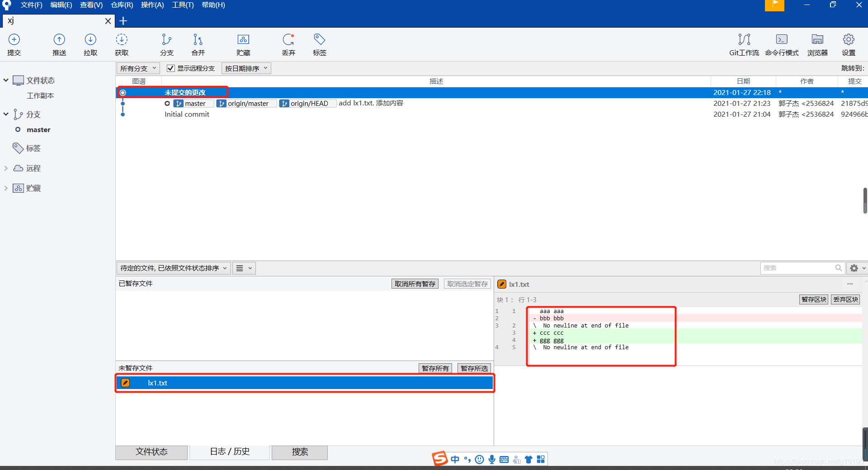Viewport: 868px width, 470px height.
Task: Open the 仓库(R) menu
Action: point(122,5)
